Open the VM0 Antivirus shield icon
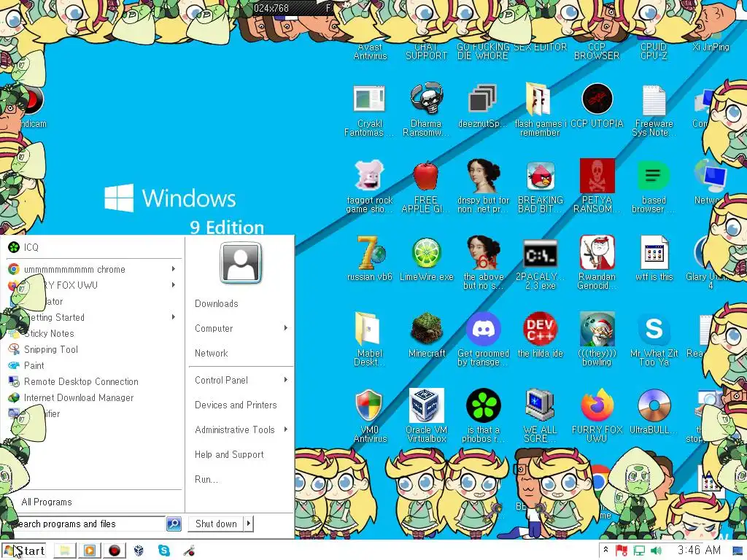Viewport: 747px width, 560px height. point(368,405)
